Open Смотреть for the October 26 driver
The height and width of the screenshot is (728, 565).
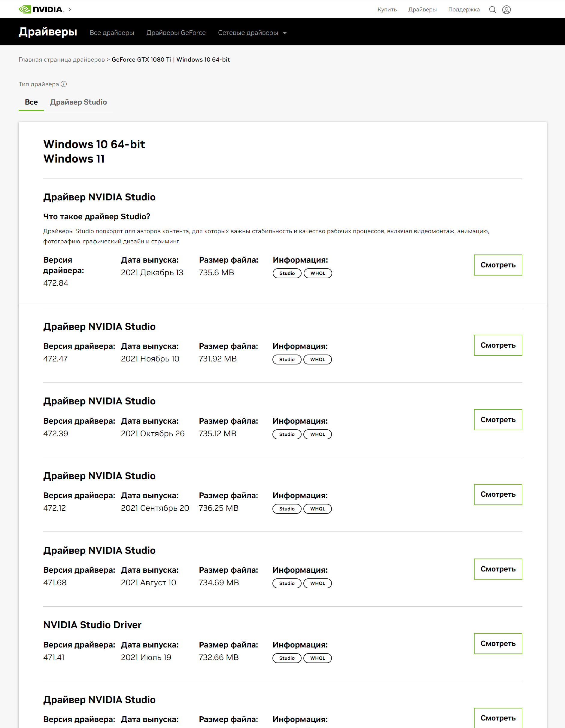click(x=498, y=420)
